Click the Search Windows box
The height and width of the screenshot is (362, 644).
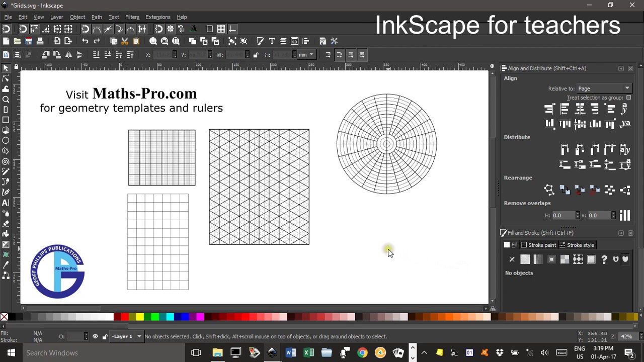[103, 353]
